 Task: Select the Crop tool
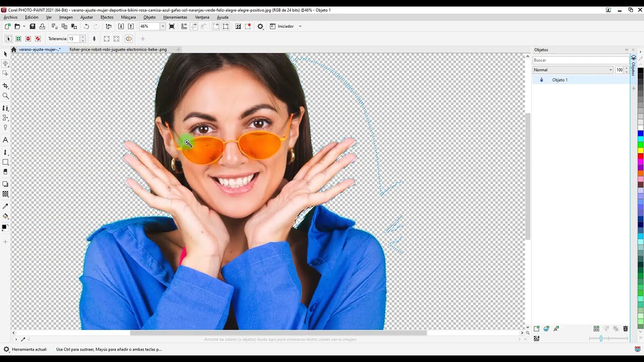pyautogui.click(x=6, y=86)
